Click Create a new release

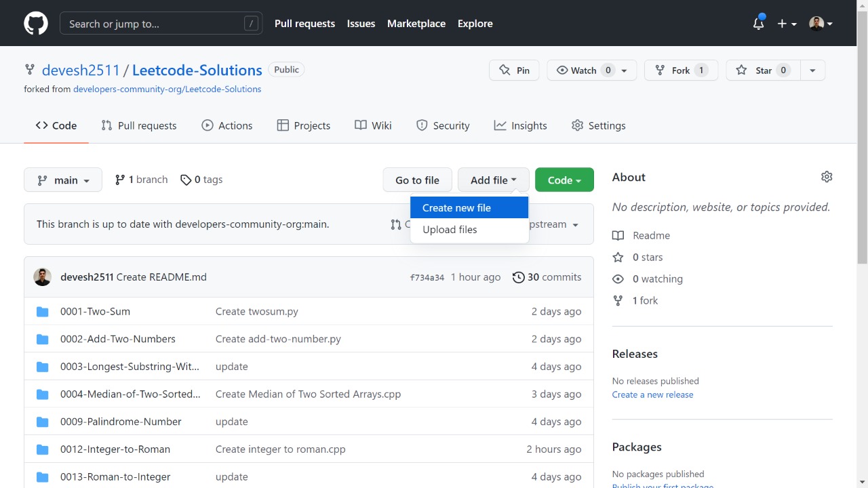pyautogui.click(x=652, y=394)
